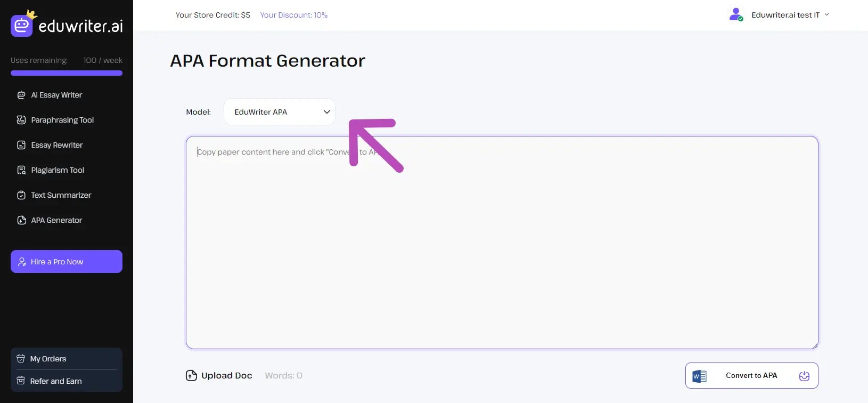Image resolution: width=868 pixels, height=403 pixels.
Task: Expand the Eduwriter.ai test IT account menu
Action: pyautogui.click(x=827, y=14)
